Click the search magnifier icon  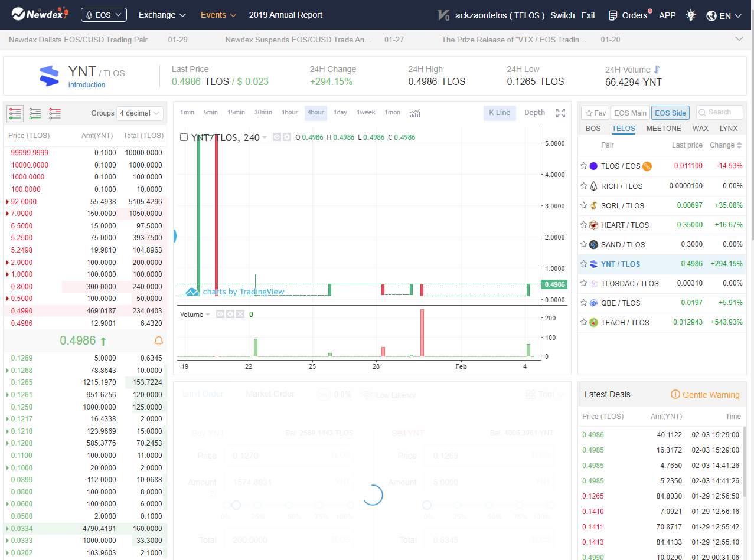click(703, 112)
